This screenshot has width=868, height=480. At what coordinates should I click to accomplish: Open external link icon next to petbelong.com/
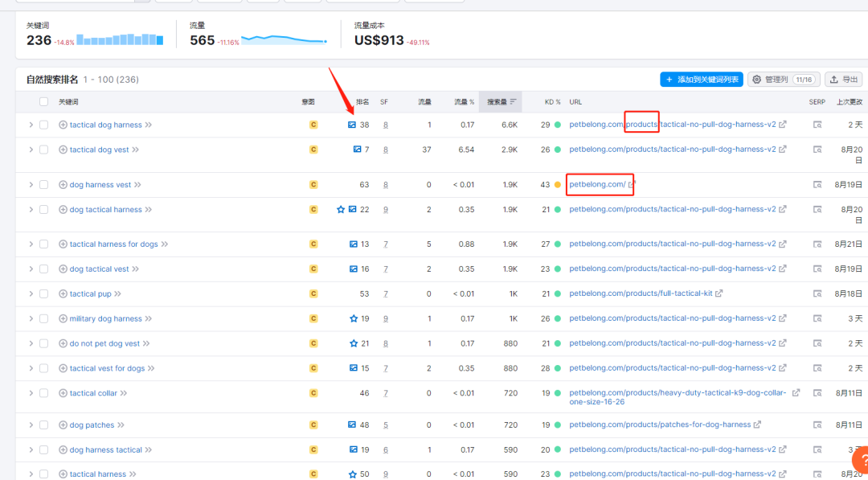click(x=631, y=185)
